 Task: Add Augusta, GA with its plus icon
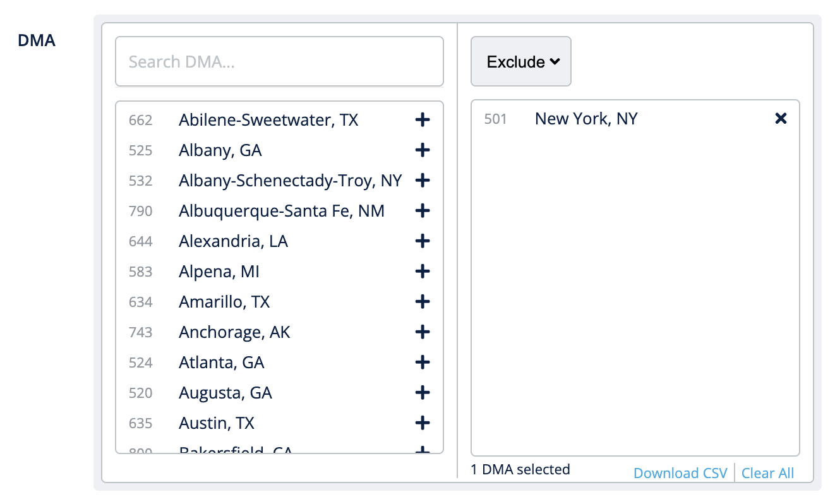423,393
